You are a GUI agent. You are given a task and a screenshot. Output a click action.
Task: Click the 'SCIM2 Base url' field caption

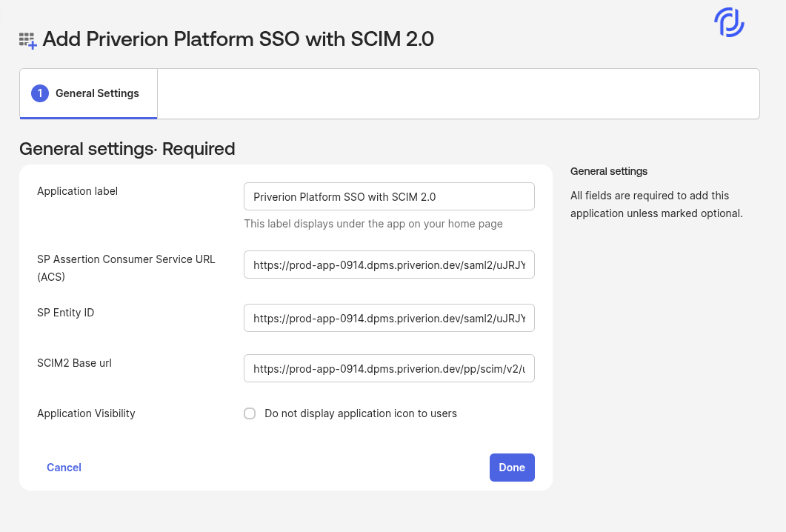point(74,363)
